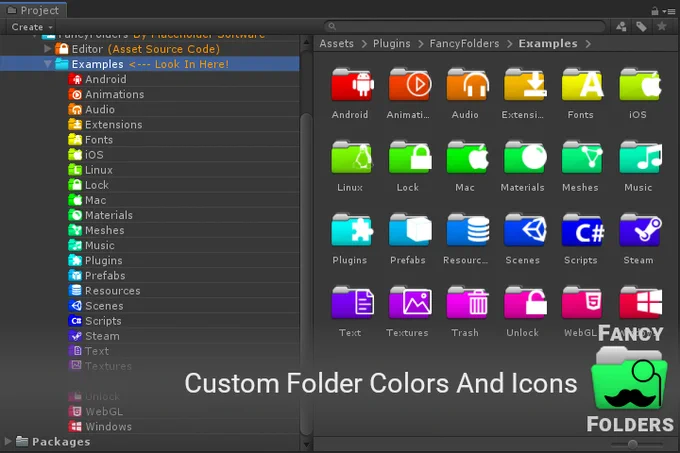Select the Lock folder icon in grid
The image size is (680, 453).
(409, 158)
